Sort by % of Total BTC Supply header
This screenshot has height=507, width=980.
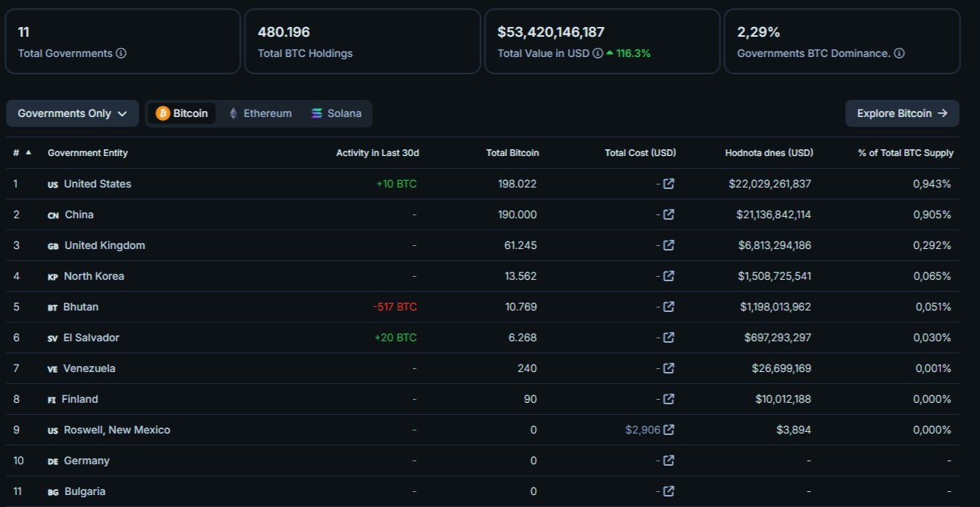coord(906,153)
